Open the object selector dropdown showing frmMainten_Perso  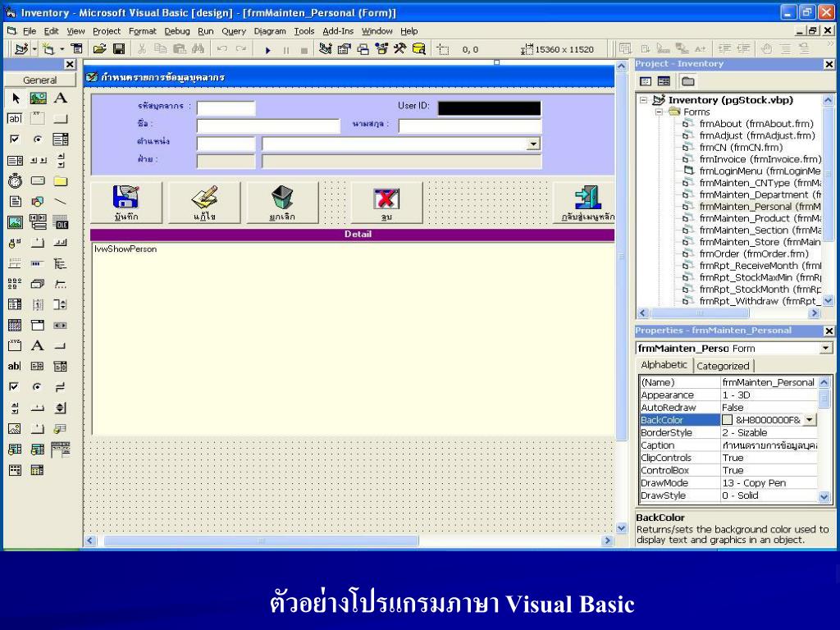tap(826, 348)
